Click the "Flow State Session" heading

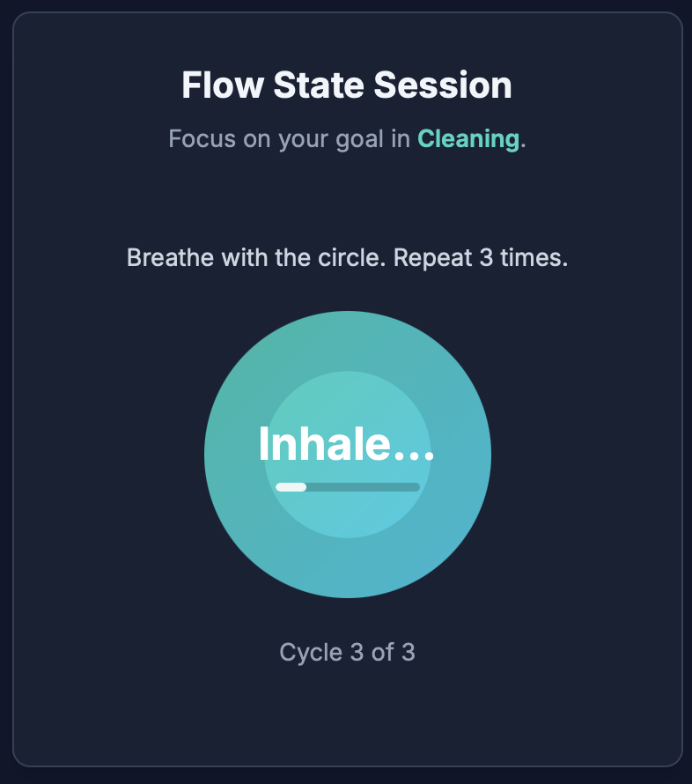[347, 86]
